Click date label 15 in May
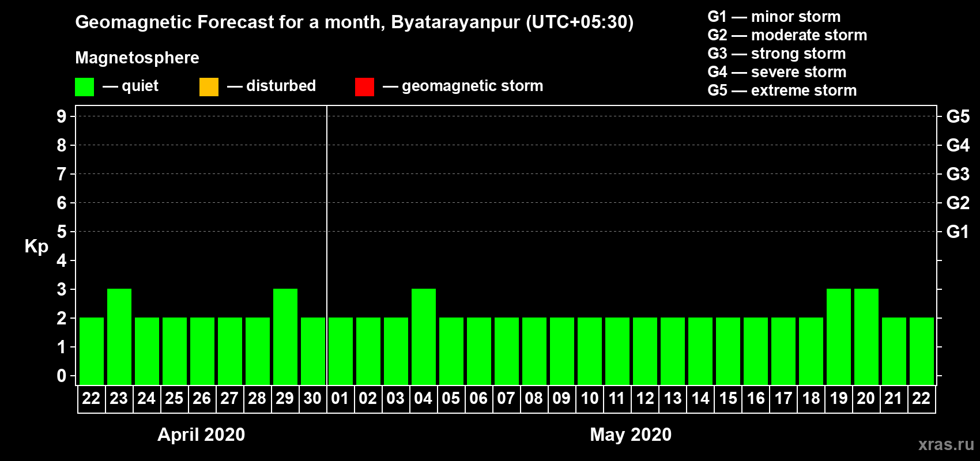The width and height of the screenshot is (980, 461). tap(728, 398)
